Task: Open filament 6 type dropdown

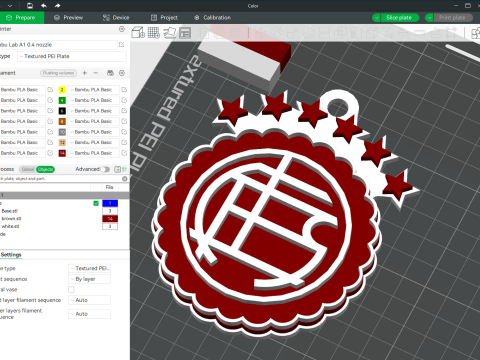Action: point(94,111)
